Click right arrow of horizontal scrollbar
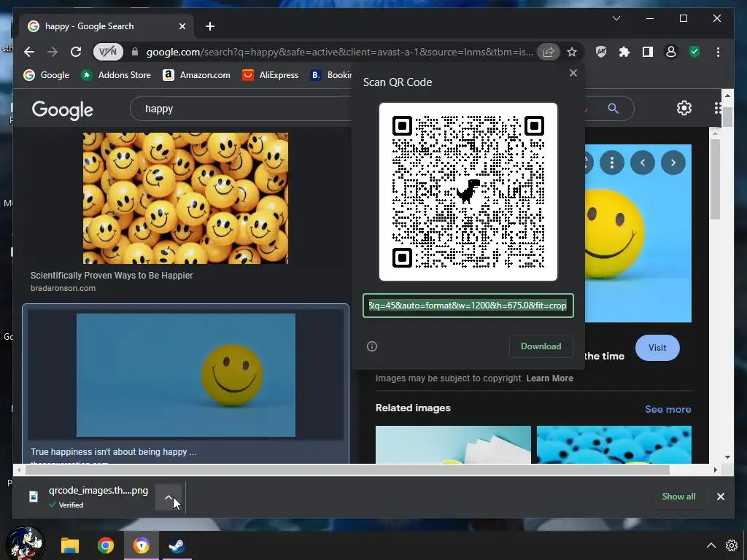 715,470
